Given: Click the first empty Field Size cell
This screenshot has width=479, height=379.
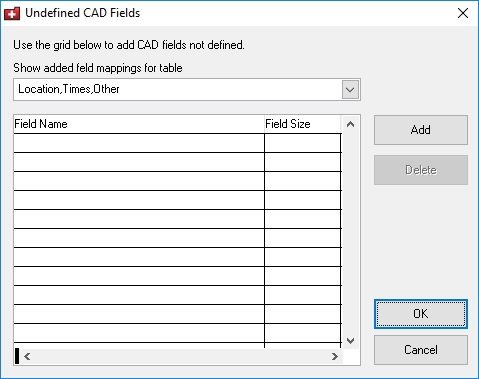Looking at the screenshot, I should 303,143.
